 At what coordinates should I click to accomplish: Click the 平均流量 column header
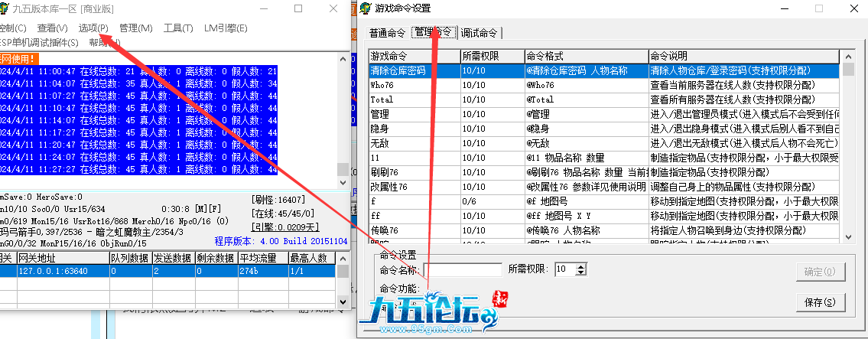point(263,258)
